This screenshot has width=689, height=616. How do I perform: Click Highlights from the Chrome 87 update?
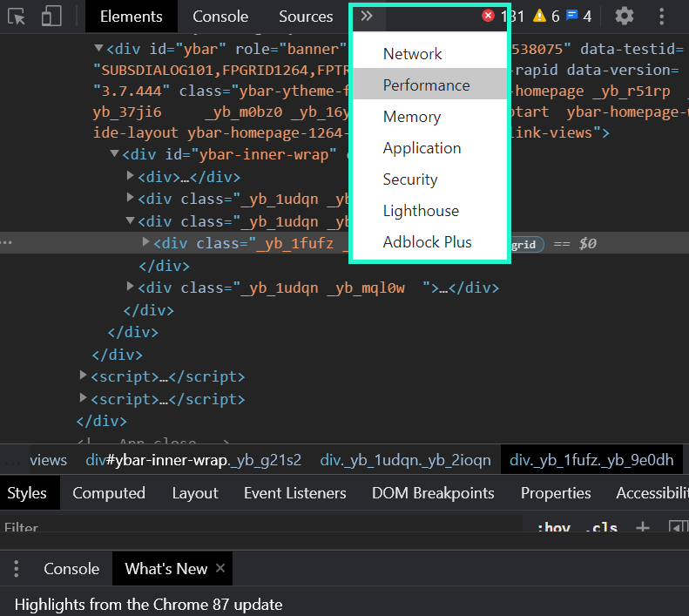click(148, 605)
